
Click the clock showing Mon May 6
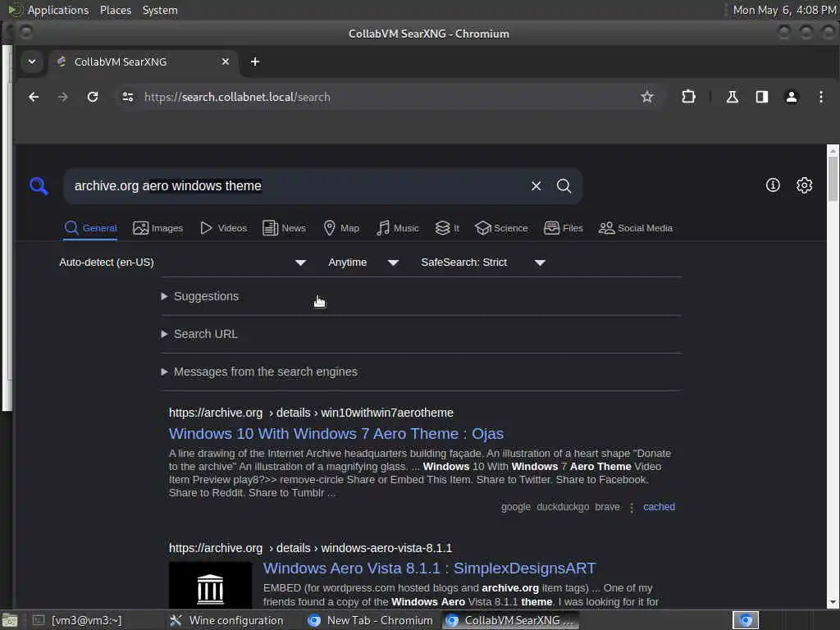click(783, 10)
